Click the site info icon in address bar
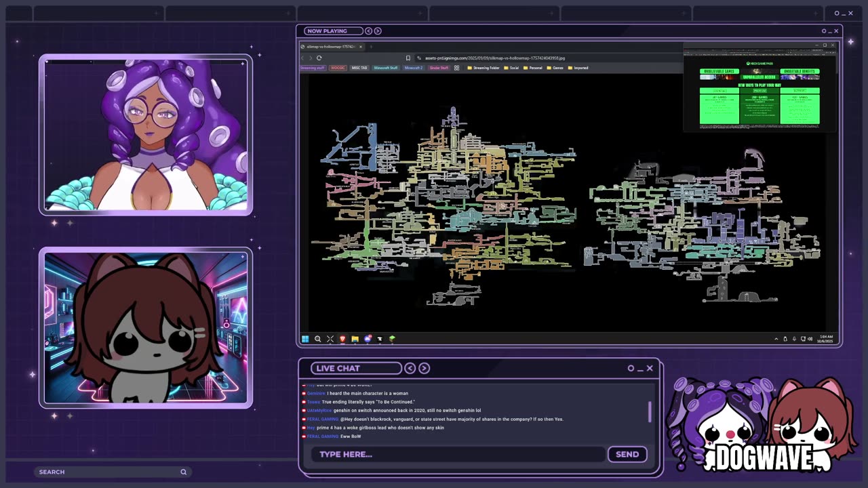Viewport: 868px width, 488px height. coord(419,58)
